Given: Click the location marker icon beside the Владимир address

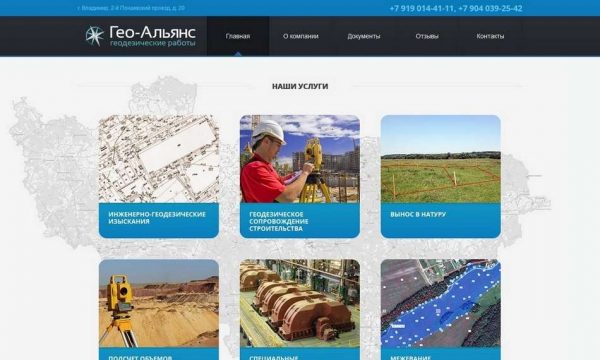Looking at the screenshot, I should (78, 8).
